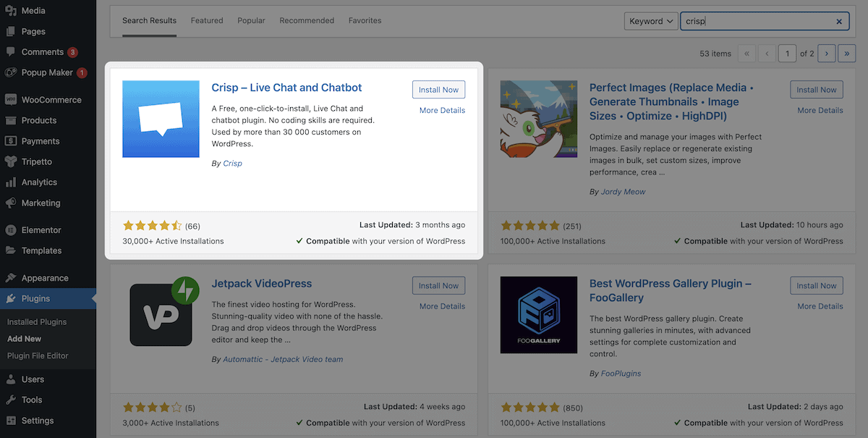868x438 pixels.
Task: Open Automattic Jetpack Video team author link
Action: [283, 359]
